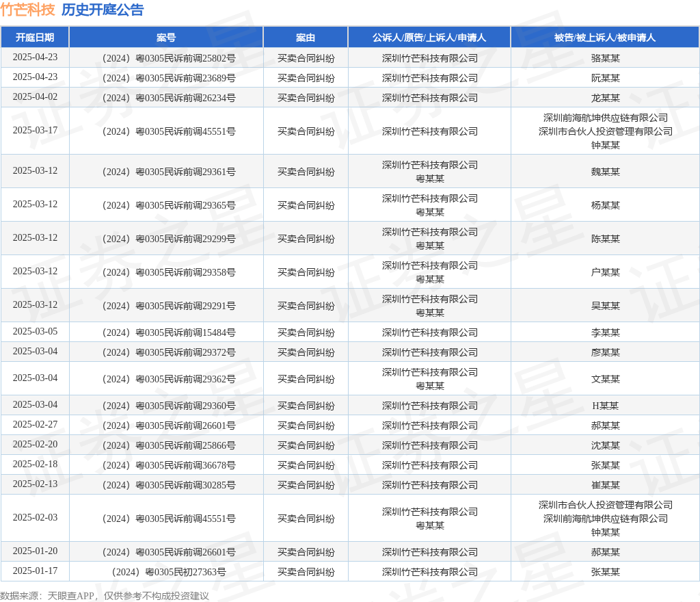
Task: Select 买卖合同纠纷 in the 2025-01-17 row
Action: (306, 572)
